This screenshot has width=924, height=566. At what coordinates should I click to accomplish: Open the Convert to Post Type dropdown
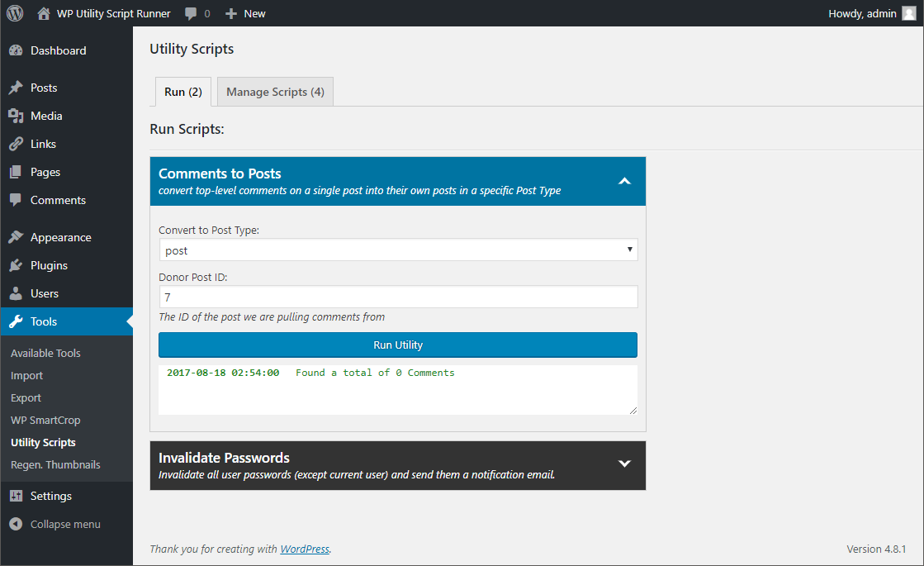398,250
